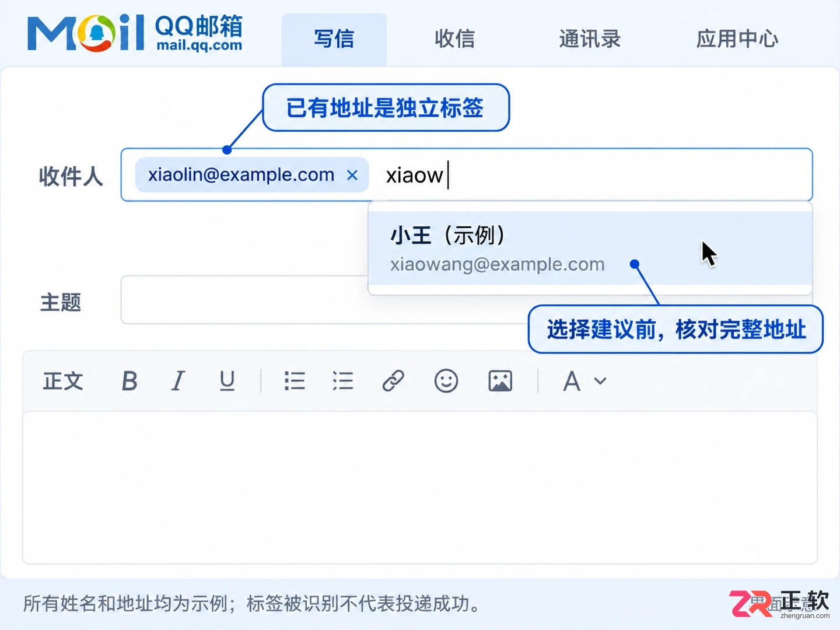
Task: Click the 正文 paragraph style button
Action: click(x=63, y=381)
